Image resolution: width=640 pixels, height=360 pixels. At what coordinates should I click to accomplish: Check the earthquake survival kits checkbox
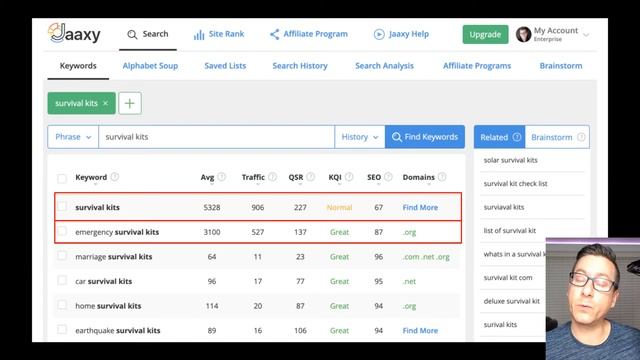pyautogui.click(x=62, y=329)
